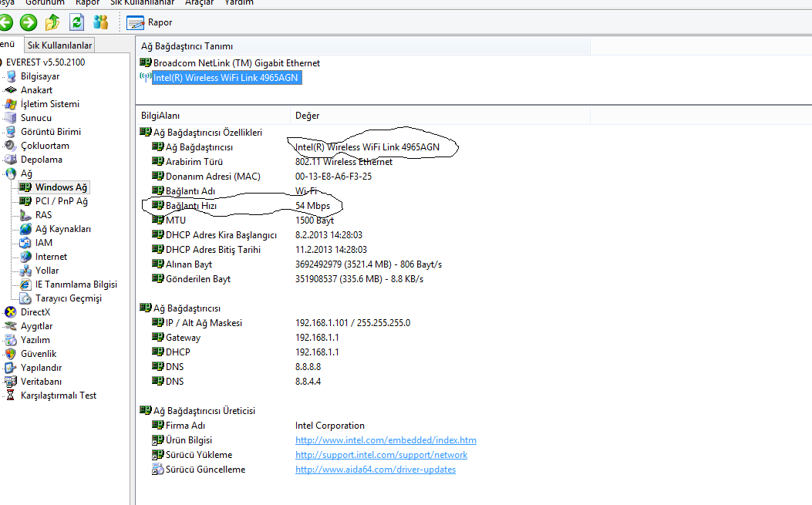Select the EVEREST v5.50.2100 root node

pos(45,62)
